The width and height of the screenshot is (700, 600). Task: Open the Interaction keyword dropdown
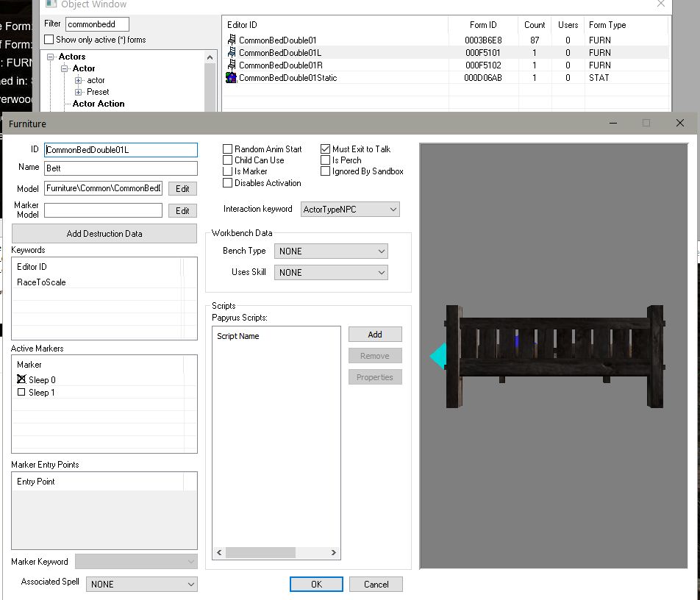pos(351,210)
